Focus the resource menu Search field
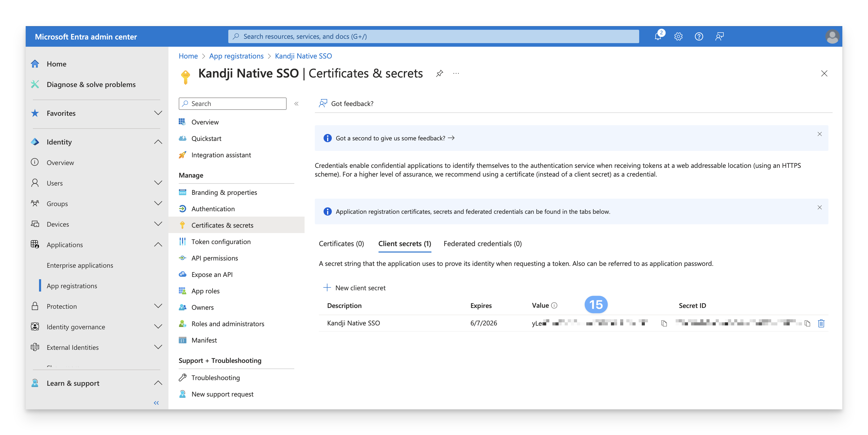 (232, 104)
